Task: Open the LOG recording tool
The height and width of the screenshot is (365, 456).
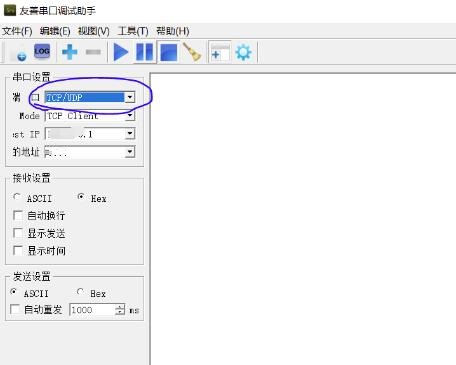Action: tap(42, 52)
